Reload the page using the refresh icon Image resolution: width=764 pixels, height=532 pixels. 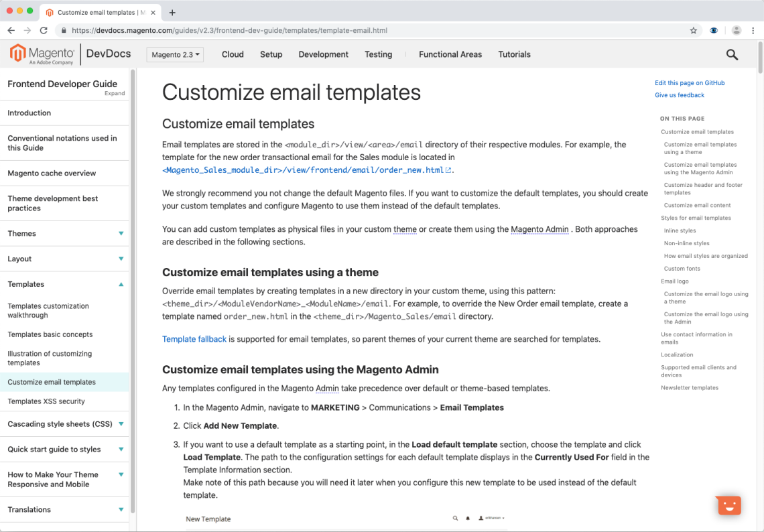(x=44, y=30)
